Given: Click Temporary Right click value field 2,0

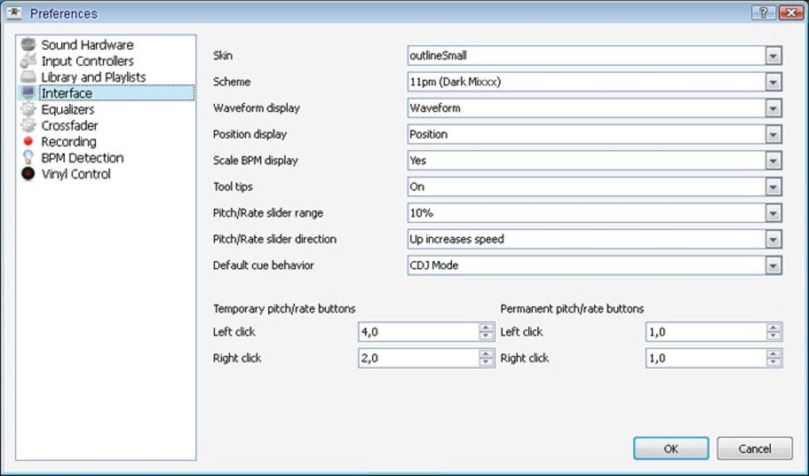Looking at the screenshot, I should pos(418,358).
